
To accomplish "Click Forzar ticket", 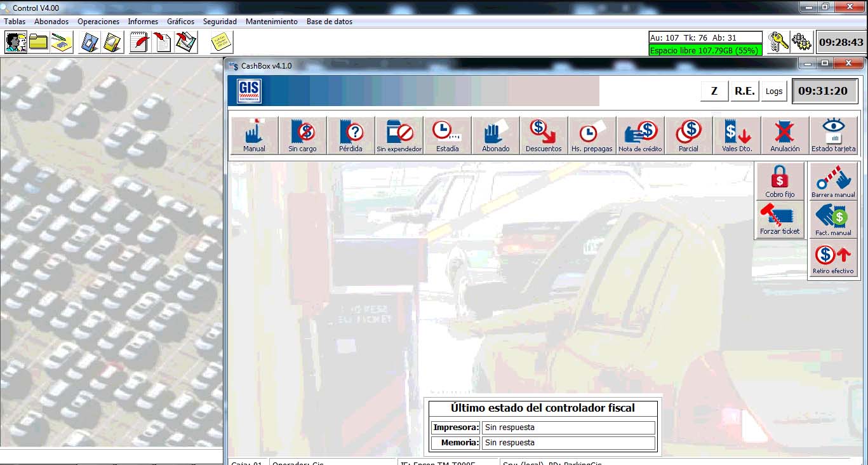I will point(780,219).
